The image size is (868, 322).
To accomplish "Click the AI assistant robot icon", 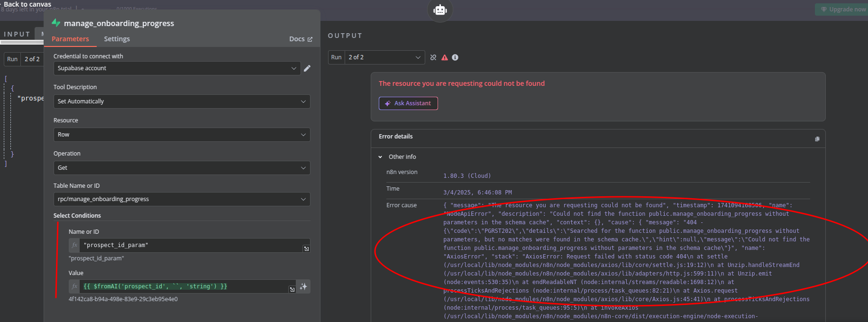I will click(x=440, y=9).
